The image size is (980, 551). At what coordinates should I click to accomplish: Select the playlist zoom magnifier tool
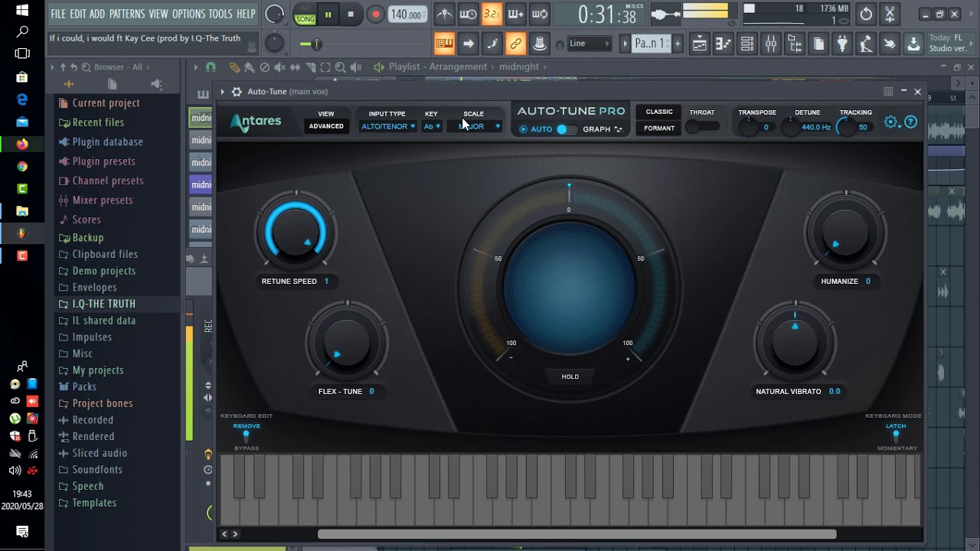(x=340, y=67)
